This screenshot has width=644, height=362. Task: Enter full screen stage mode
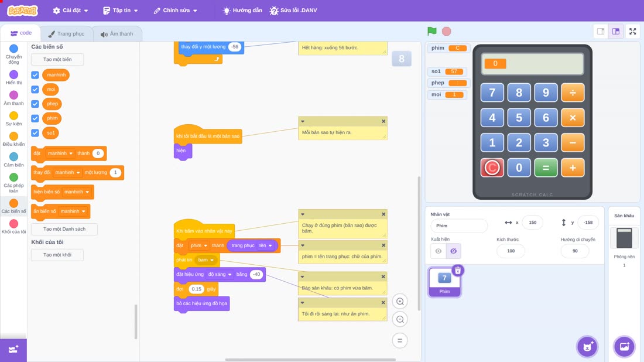click(632, 31)
